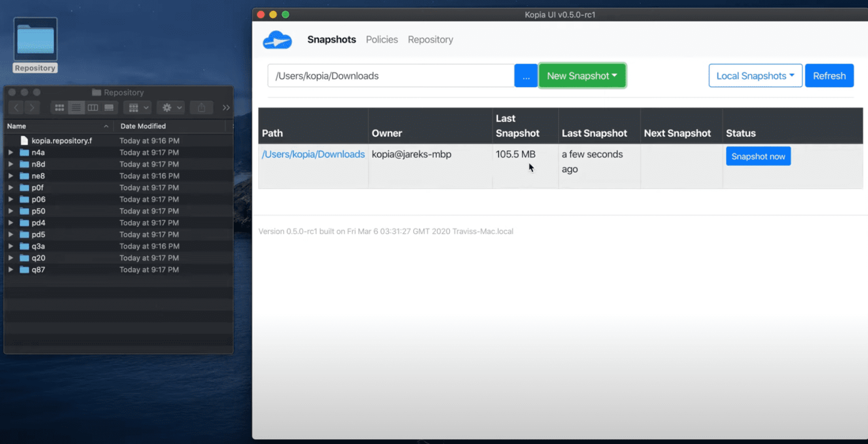Viewport: 868px width, 444px height.
Task: Open the Repository tab in Kopia
Action: click(431, 39)
